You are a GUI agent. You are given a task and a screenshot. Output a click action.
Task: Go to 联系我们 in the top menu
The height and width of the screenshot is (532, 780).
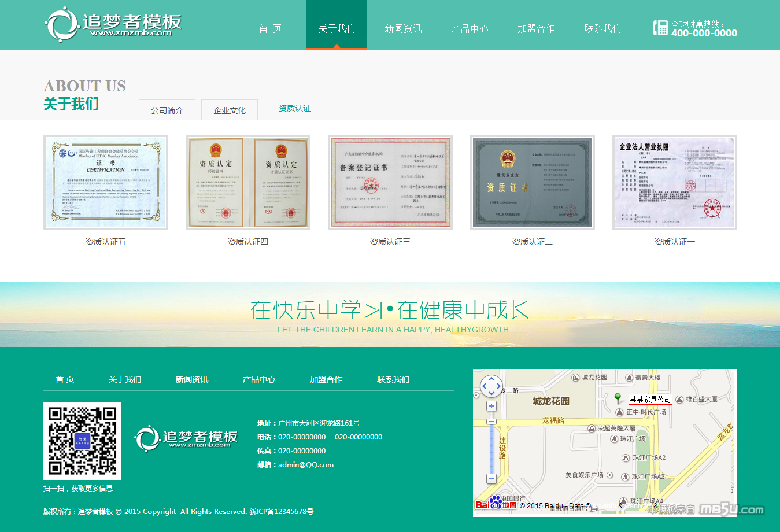click(602, 28)
